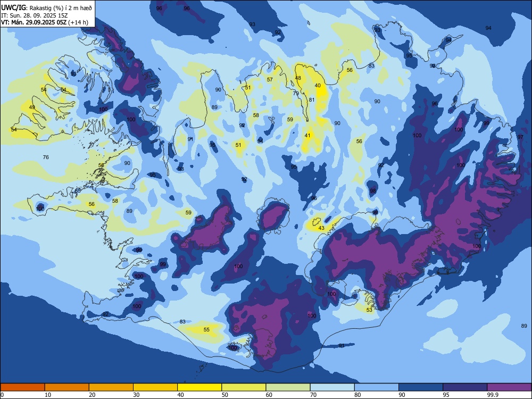Viewport: 532px width, 399px height.
Task: Click the purple above-99.9 legend swatch
Action: tap(509, 387)
